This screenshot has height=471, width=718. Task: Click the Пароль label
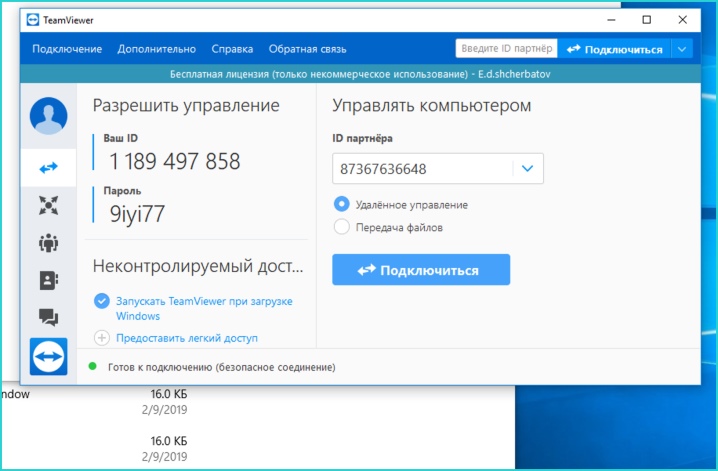coord(122,191)
